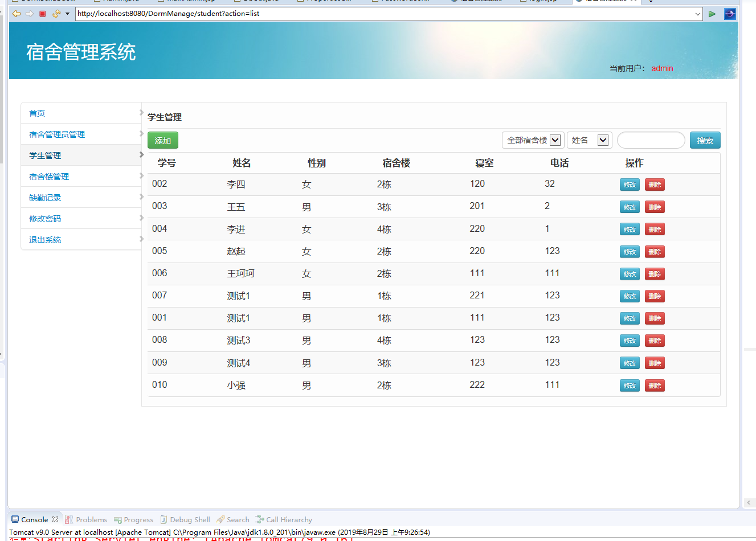Open the page in external browser icon
This screenshot has width=756, height=541.
730,14
